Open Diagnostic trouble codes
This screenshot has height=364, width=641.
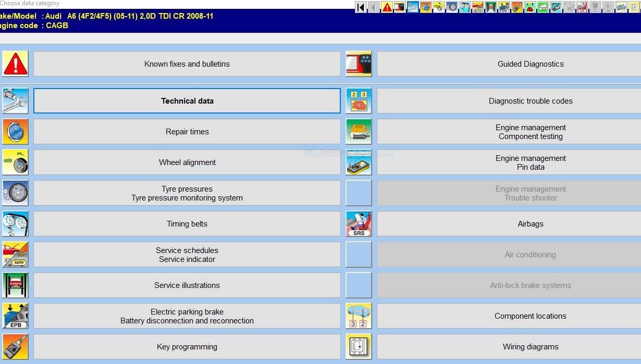point(509,101)
